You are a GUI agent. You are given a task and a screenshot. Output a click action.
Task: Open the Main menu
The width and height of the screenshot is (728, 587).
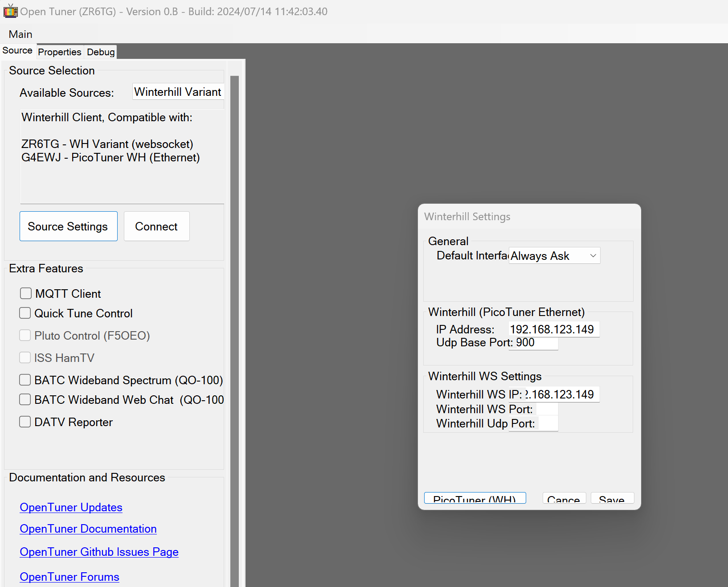pyautogui.click(x=20, y=34)
